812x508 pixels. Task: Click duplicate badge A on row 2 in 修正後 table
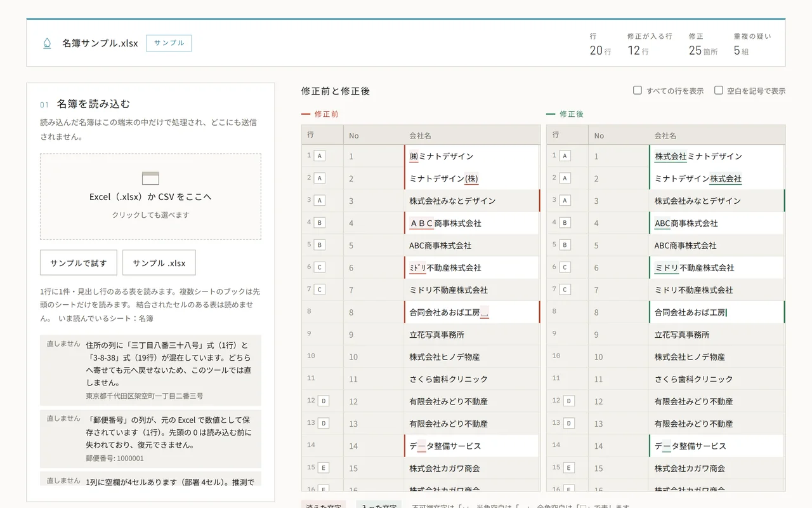click(565, 178)
